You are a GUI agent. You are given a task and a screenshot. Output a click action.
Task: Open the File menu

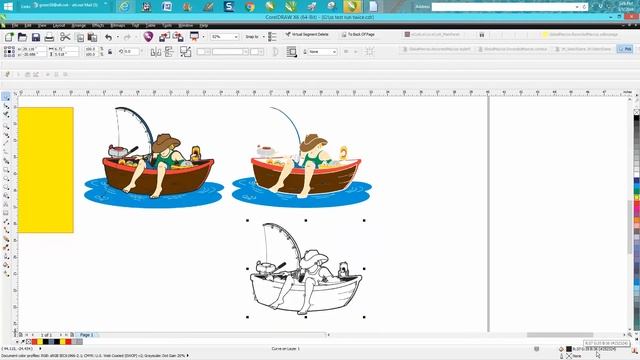point(15,25)
